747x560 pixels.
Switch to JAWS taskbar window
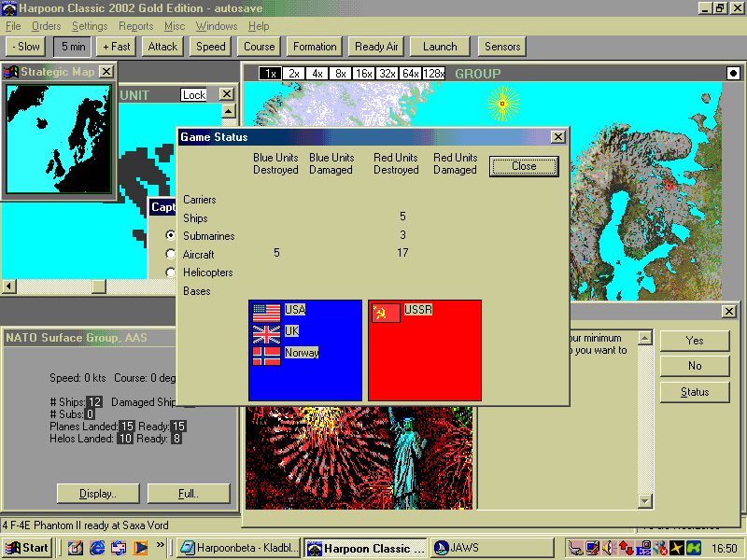coord(492,548)
